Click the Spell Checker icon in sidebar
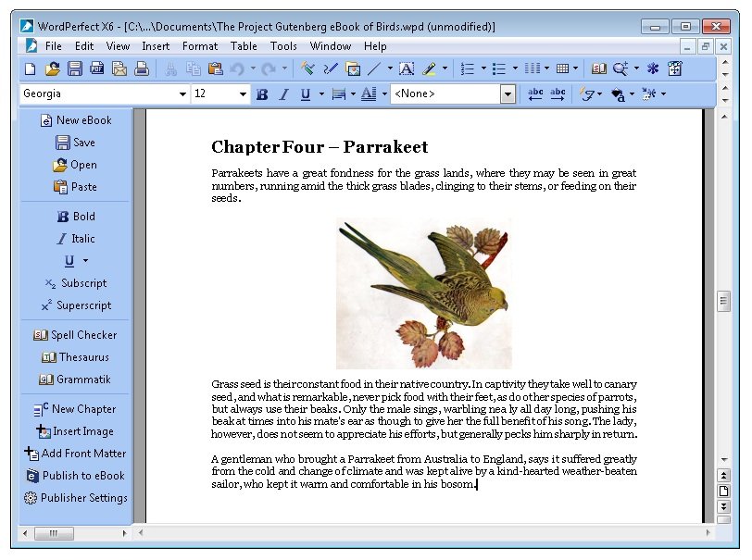 (x=40, y=335)
